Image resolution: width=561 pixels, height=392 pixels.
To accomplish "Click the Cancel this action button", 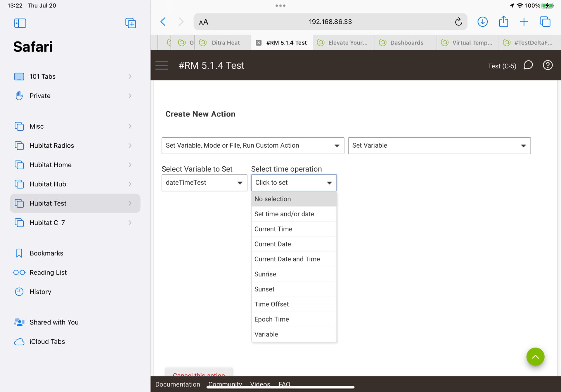I will click(x=199, y=375).
